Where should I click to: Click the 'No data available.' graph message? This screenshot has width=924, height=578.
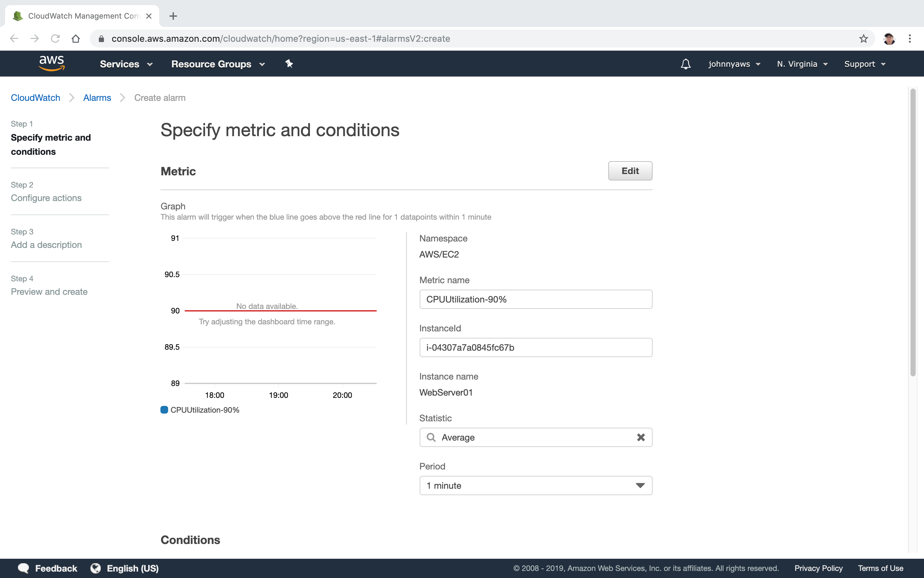pos(267,306)
